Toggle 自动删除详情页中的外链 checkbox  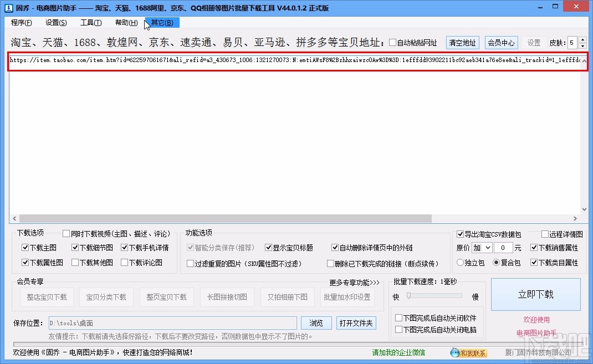pyautogui.click(x=335, y=248)
